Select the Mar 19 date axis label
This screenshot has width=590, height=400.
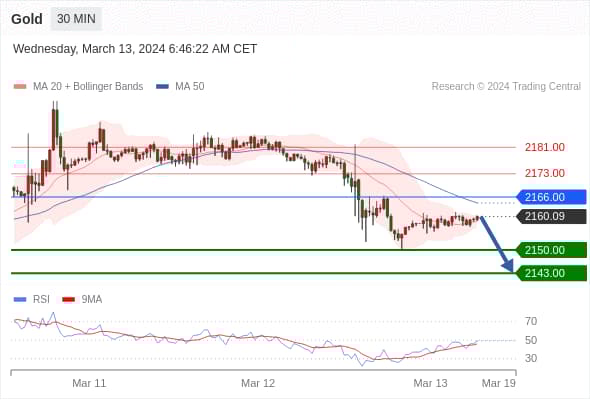tap(499, 383)
